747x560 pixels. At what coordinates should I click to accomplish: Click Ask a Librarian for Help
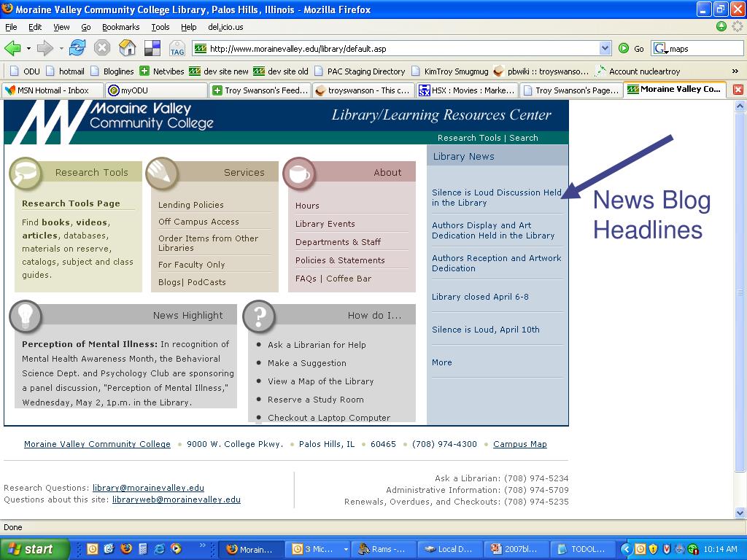click(x=317, y=345)
